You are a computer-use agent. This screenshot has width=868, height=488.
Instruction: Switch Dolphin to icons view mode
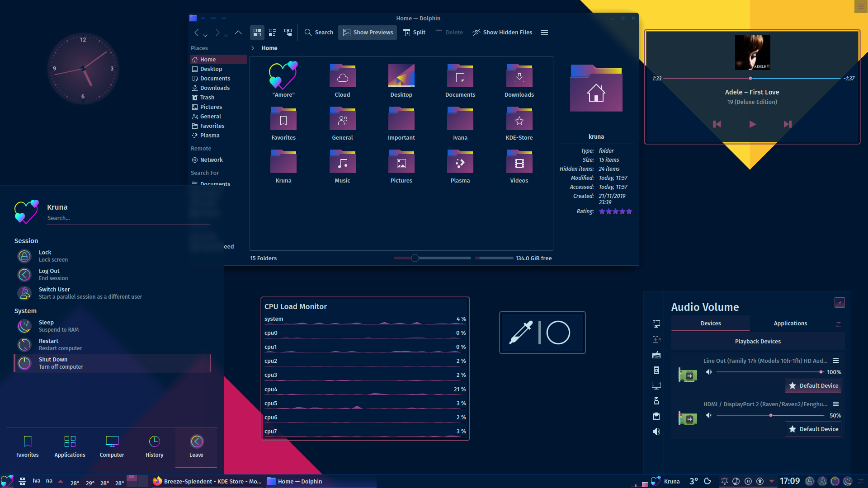click(x=257, y=33)
